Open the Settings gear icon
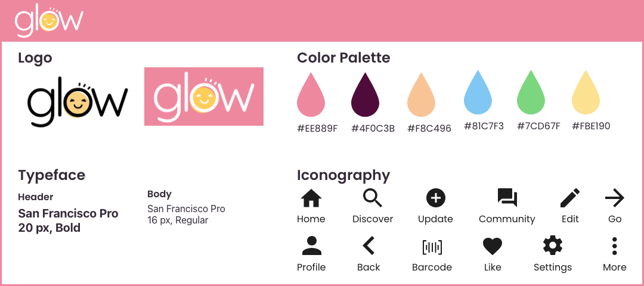Screen dimensions: 644x286 (552, 246)
